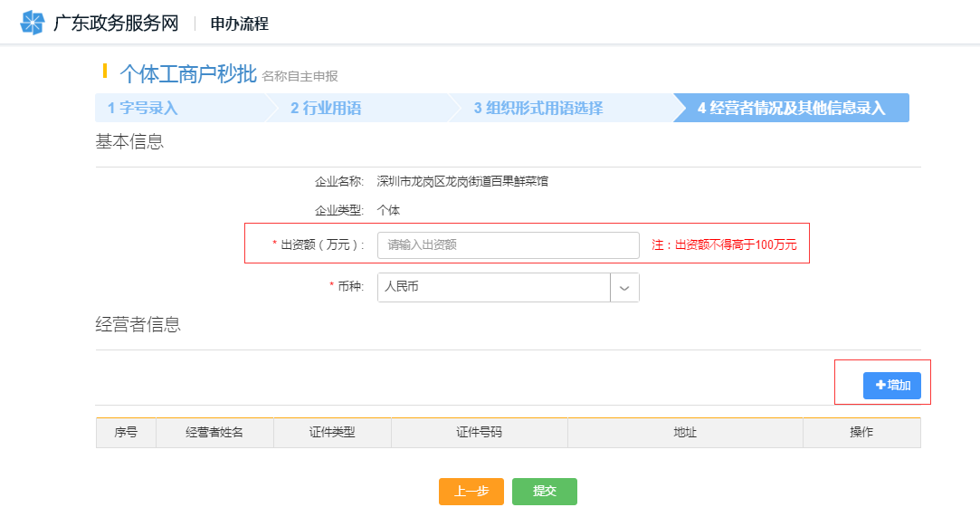Click the Guangdong government service pinwheel logo

32,24
